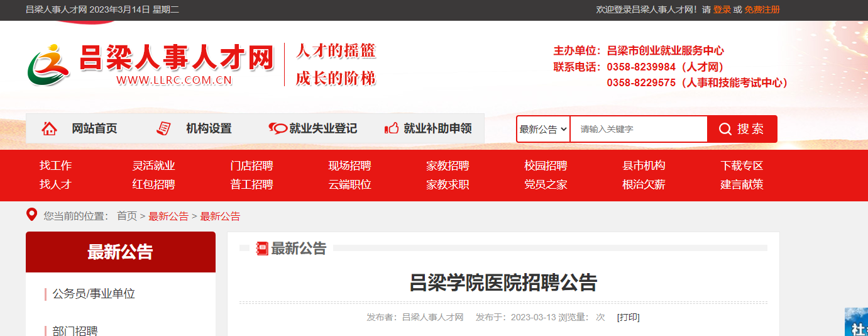Open 灵活就业 in red menu

tap(153, 165)
